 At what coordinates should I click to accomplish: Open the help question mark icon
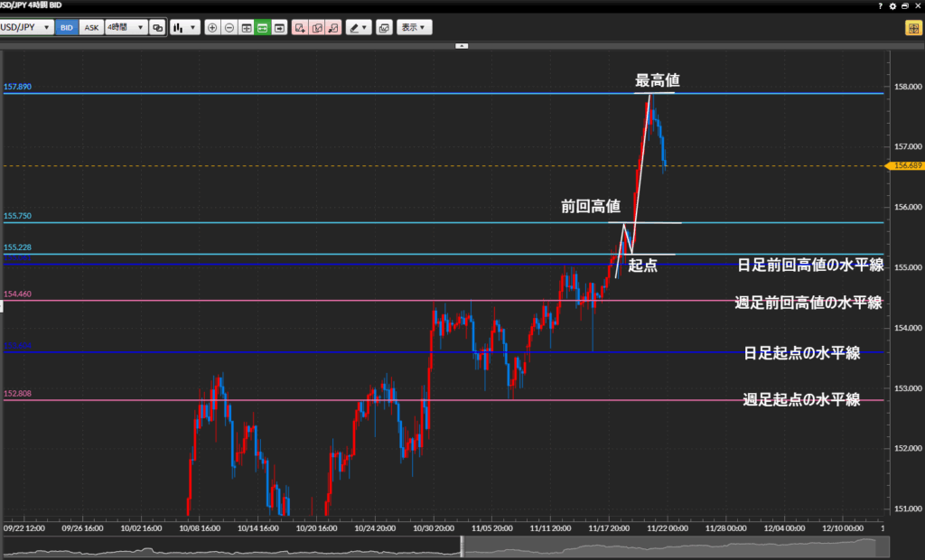[881, 5]
